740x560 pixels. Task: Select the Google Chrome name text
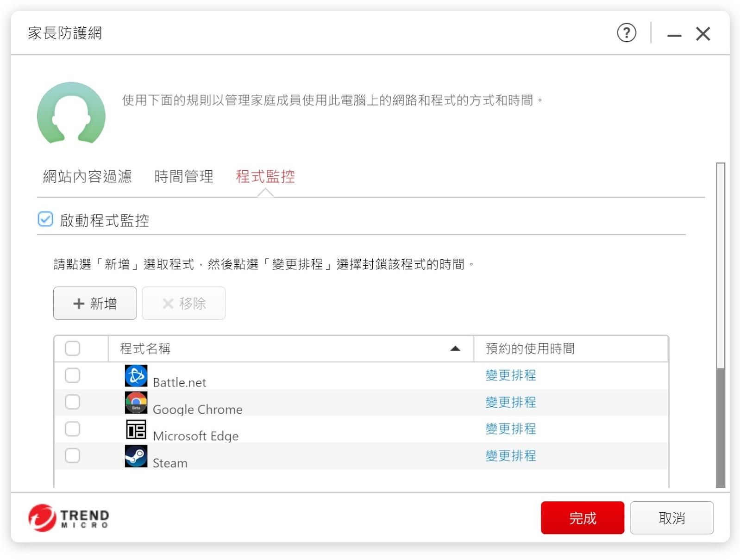point(198,410)
